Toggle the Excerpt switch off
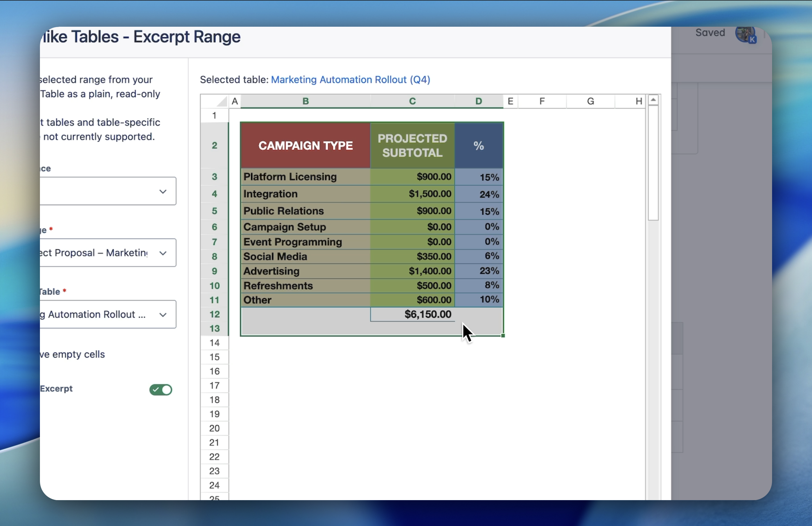This screenshot has width=812, height=526. pos(161,390)
